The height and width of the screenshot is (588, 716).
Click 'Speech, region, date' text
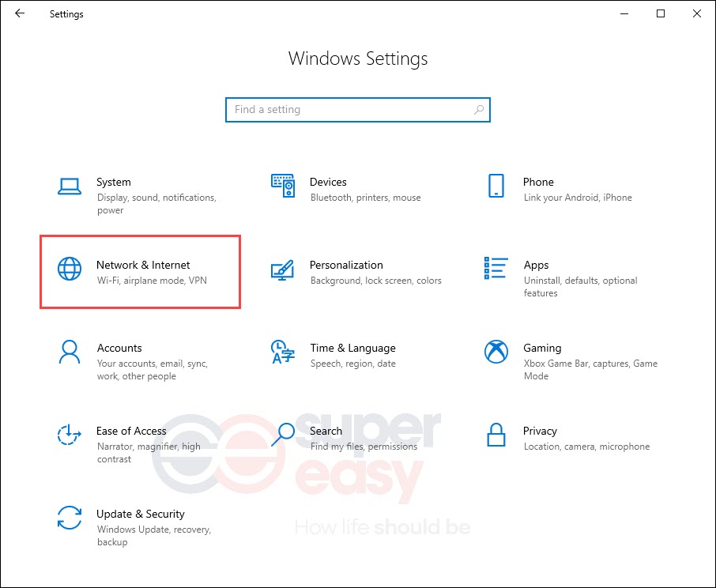click(353, 364)
